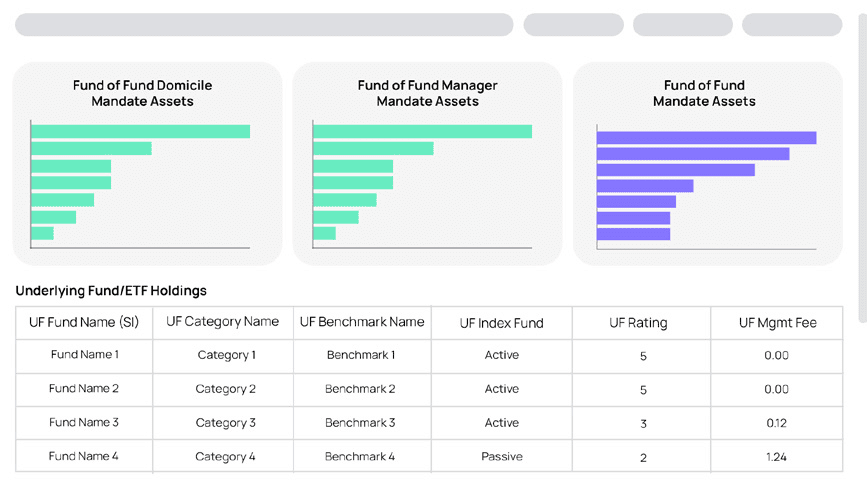This screenshot has width=867, height=488.
Task: Sort by the UF Index Fund header
Action: pyautogui.click(x=501, y=323)
